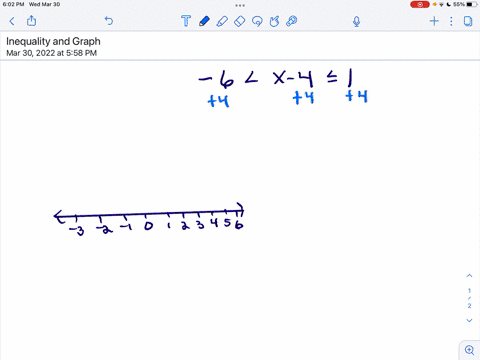480x360 pixels.
Task: Edit the note title Inequality and Graph
Action: (53, 41)
